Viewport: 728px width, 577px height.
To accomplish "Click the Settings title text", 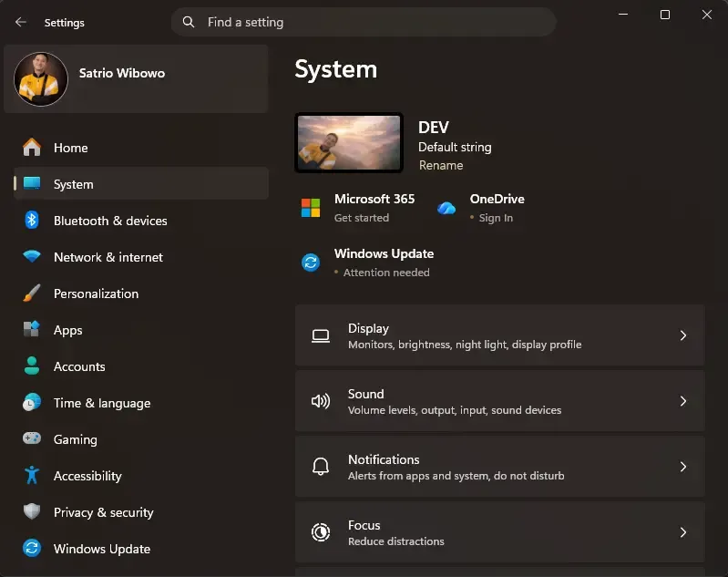I will (64, 22).
